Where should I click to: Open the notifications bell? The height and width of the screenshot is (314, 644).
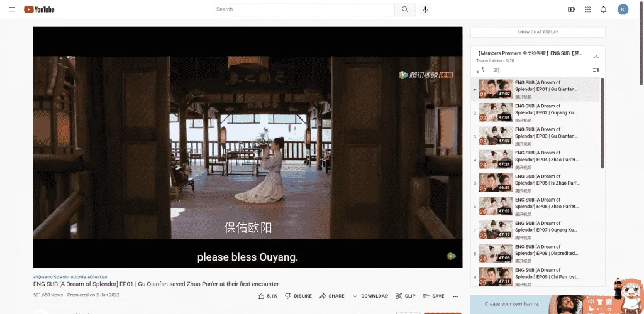[604, 9]
